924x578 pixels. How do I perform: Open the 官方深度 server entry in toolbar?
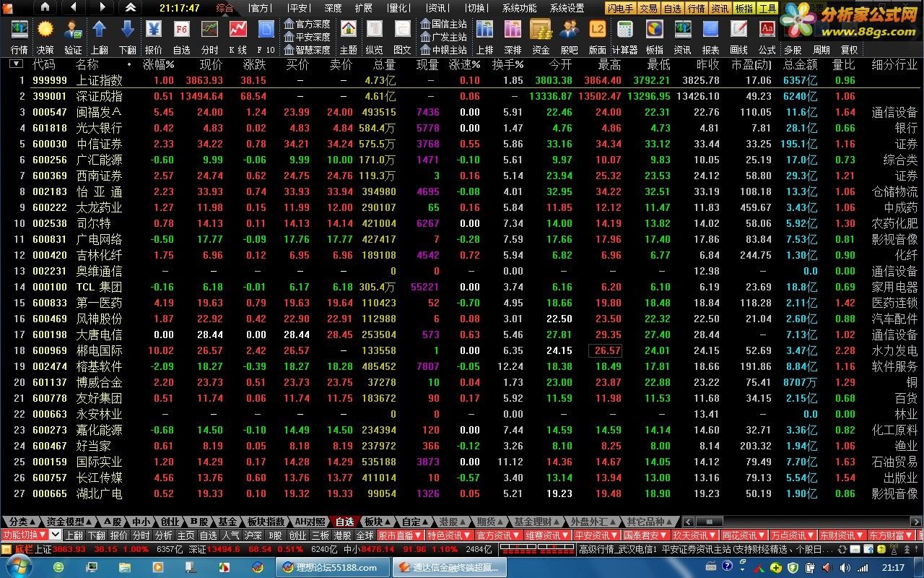click(x=307, y=24)
